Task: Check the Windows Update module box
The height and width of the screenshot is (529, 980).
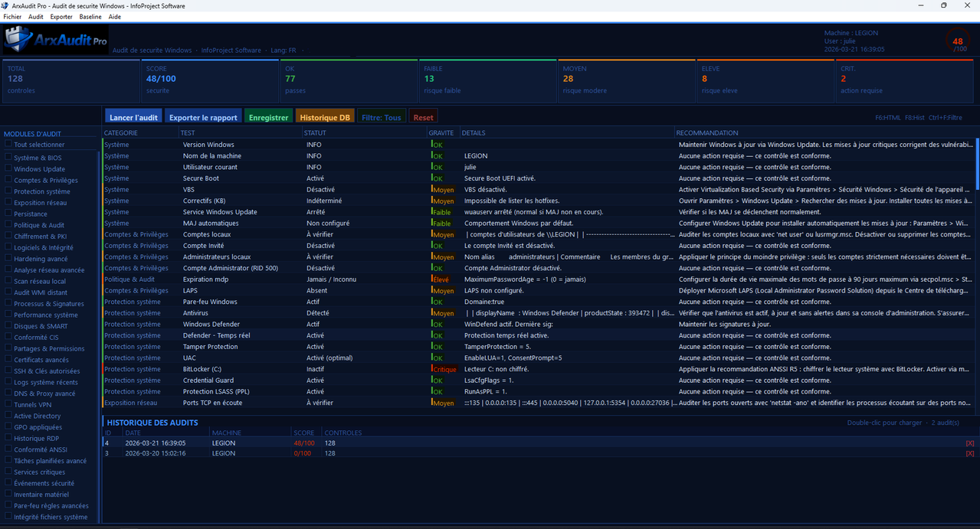Action: pyautogui.click(x=8, y=168)
